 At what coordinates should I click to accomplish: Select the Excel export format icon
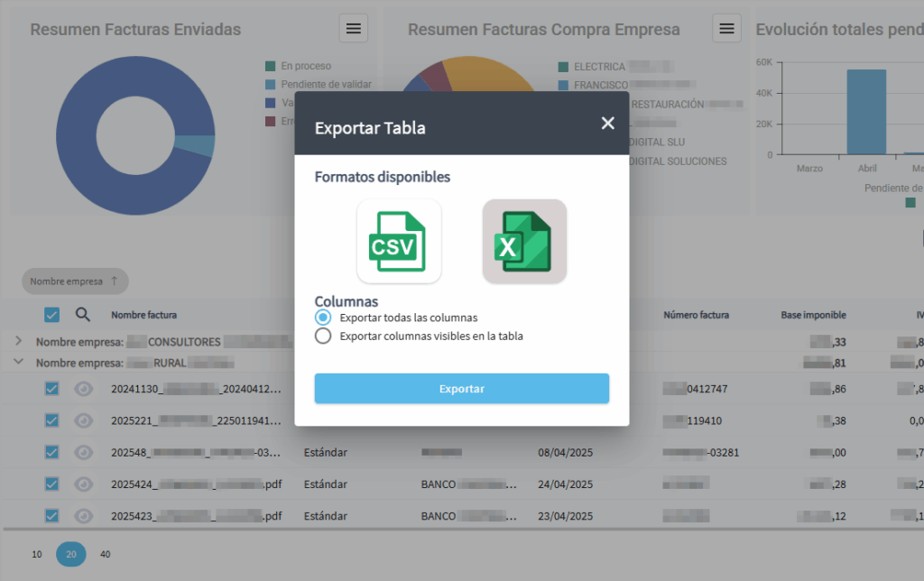click(524, 239)
